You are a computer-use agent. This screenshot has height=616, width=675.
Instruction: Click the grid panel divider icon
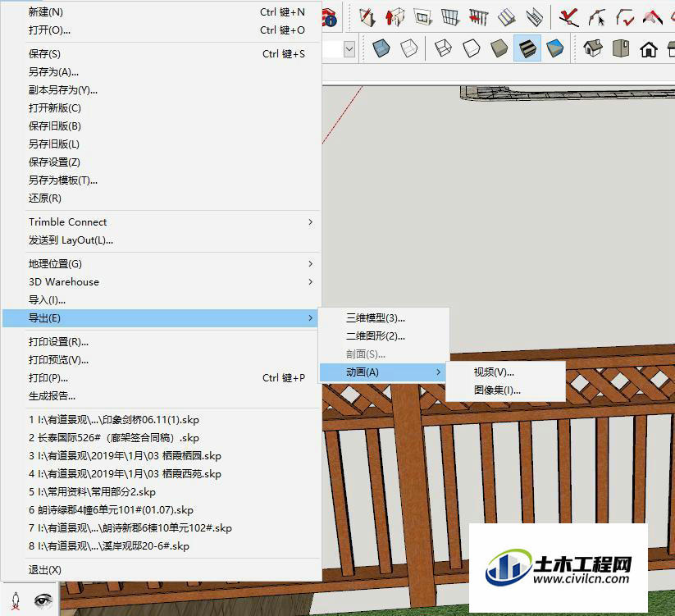450,17
